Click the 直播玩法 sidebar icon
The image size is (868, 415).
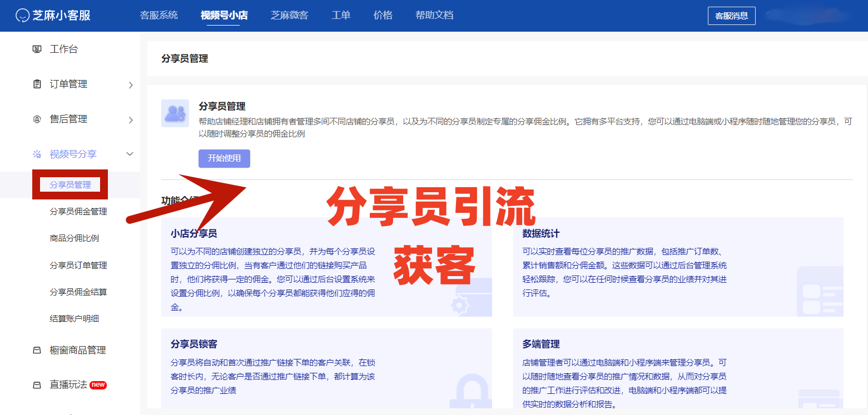(x=37, y=385)
